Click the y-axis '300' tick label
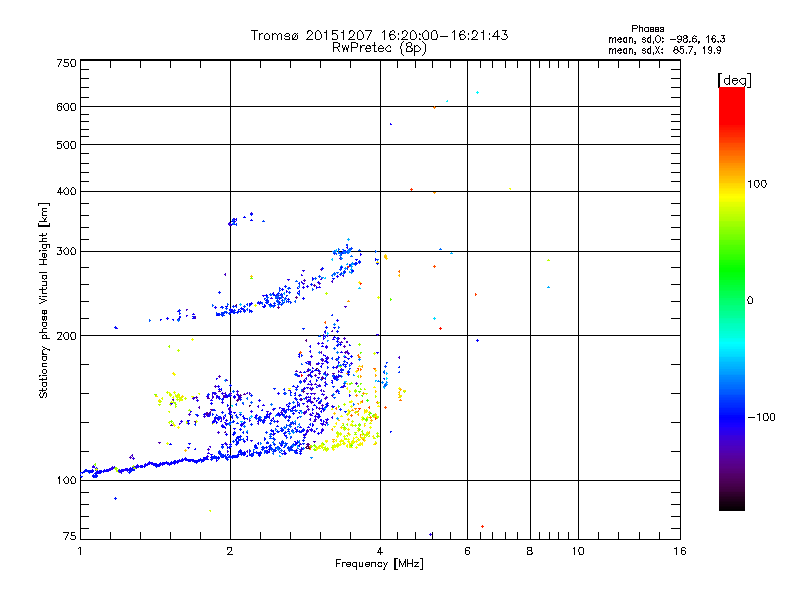The width and height of the screenshot is (800, 600). pyautogui.click(x=66, y=252)
